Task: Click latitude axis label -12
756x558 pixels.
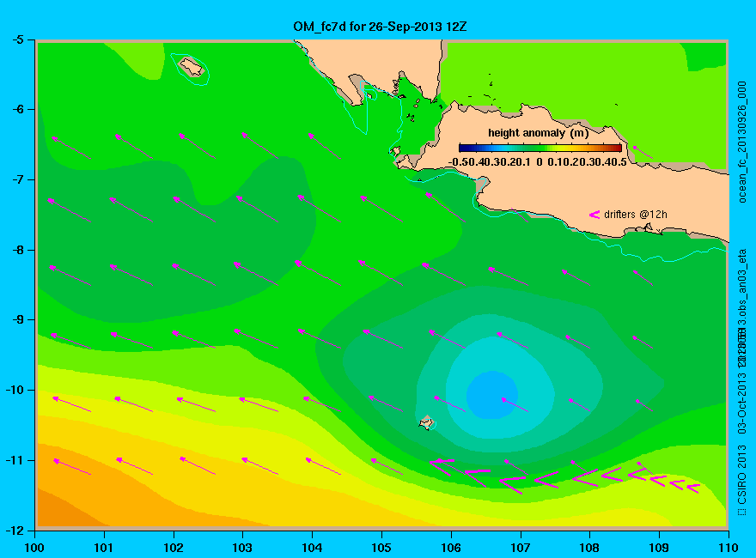Action: point(15,531)
